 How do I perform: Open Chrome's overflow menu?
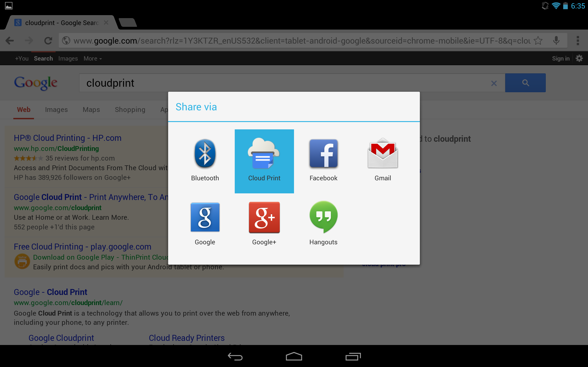[x=579, y=40]
